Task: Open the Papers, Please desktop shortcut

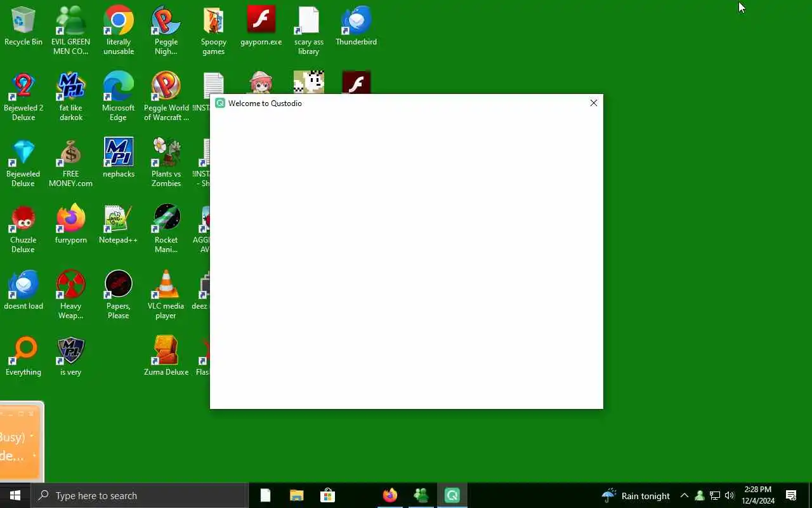Action: [x=119, y=295]
